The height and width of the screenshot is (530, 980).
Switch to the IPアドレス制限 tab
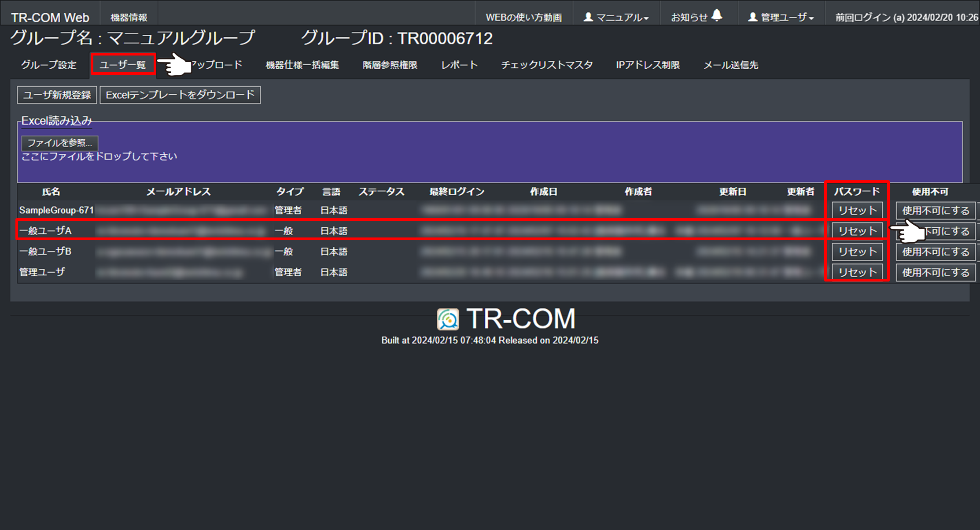click(648, 65)
